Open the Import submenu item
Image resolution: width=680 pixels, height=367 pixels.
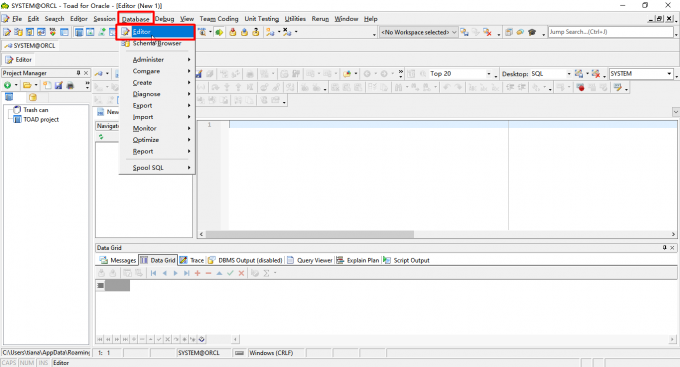pos(157,117)
